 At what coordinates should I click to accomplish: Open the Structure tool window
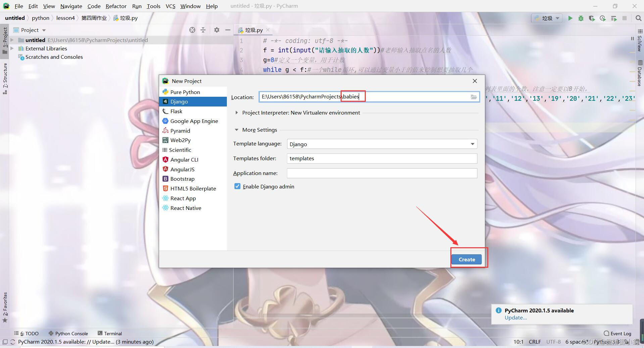coord(5,79)
